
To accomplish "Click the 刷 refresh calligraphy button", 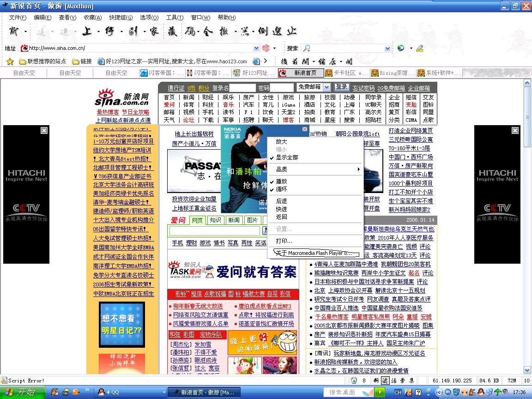I will pos(133,31).
